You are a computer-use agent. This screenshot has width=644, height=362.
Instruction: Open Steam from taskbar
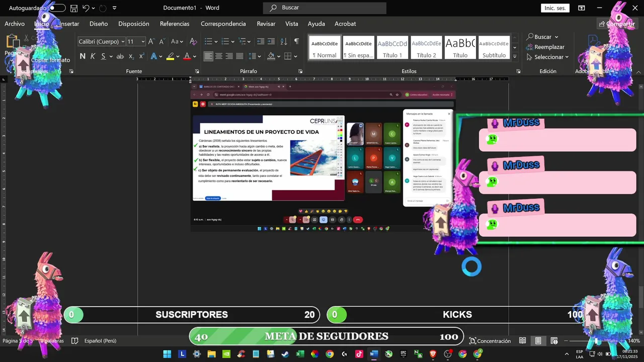285,354
